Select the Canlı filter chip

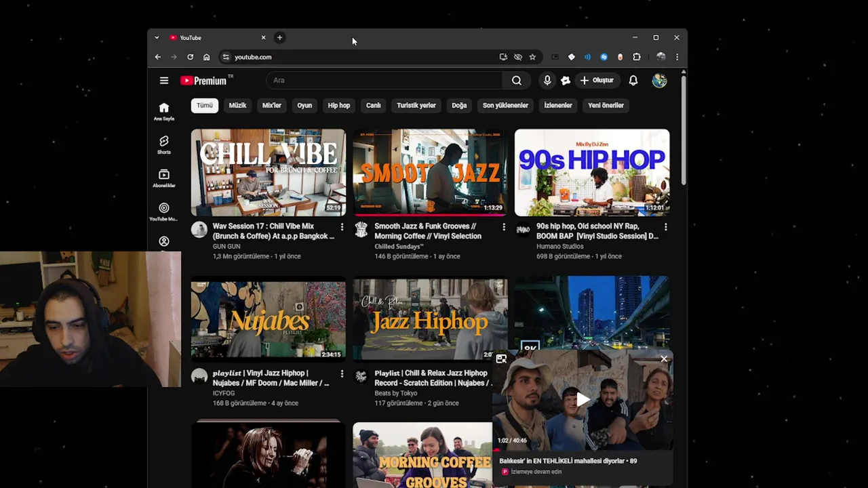click(374, 105)
